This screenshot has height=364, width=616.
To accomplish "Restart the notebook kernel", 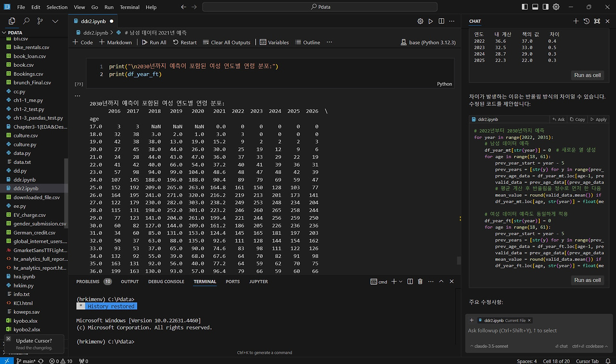I will tap(184, 42).
